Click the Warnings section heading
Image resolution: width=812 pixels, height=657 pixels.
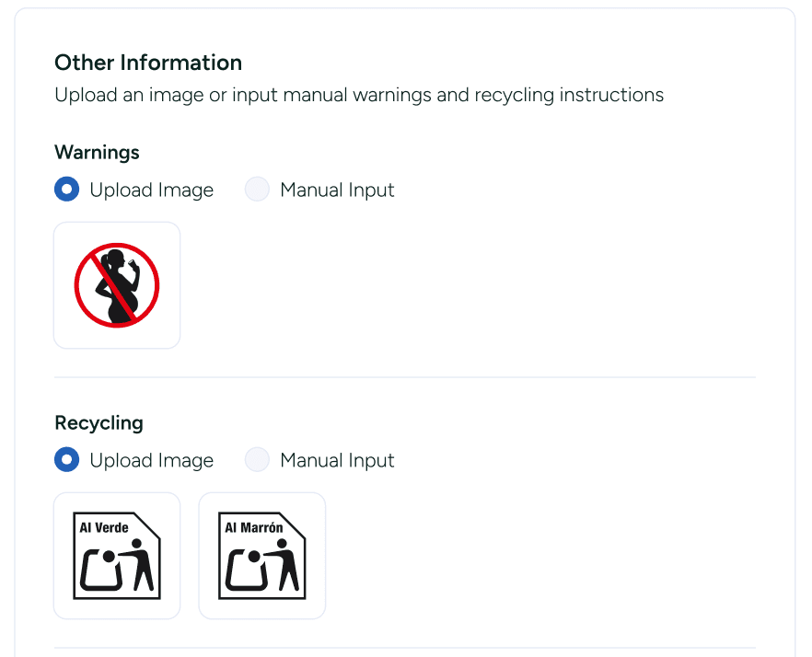97,153
